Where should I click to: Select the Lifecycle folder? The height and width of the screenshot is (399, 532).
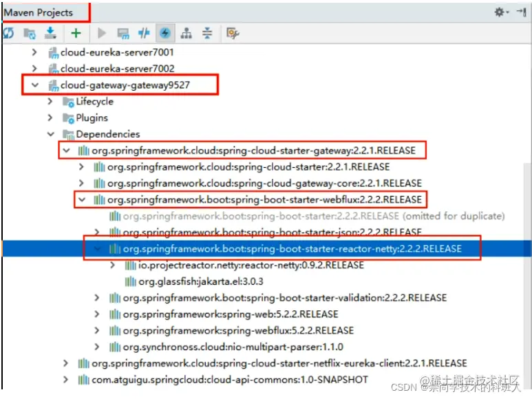(95, 101)
